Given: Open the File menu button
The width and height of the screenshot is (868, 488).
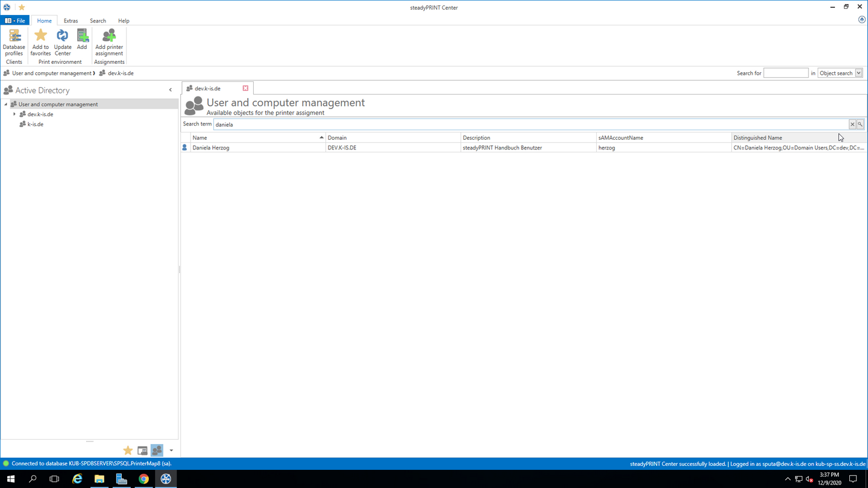Looking at the screenshot, I should click(15, 20).
